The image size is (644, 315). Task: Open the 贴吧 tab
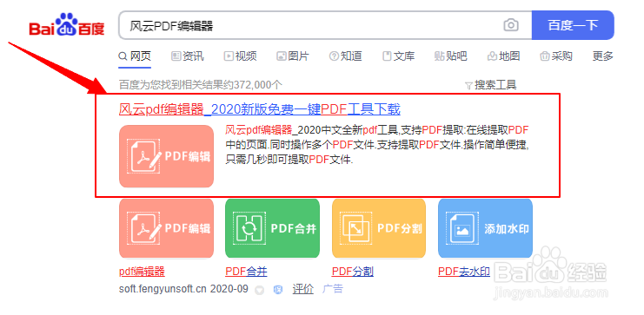[450, 56]
